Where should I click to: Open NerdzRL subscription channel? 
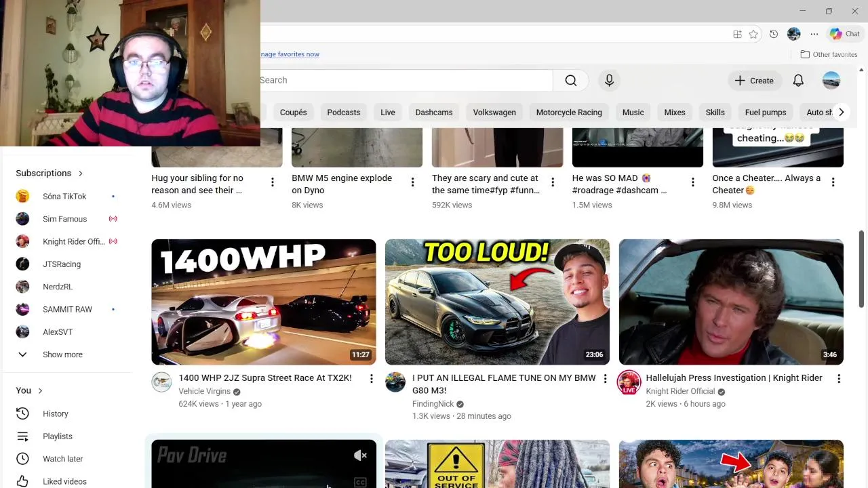point(67,287)
